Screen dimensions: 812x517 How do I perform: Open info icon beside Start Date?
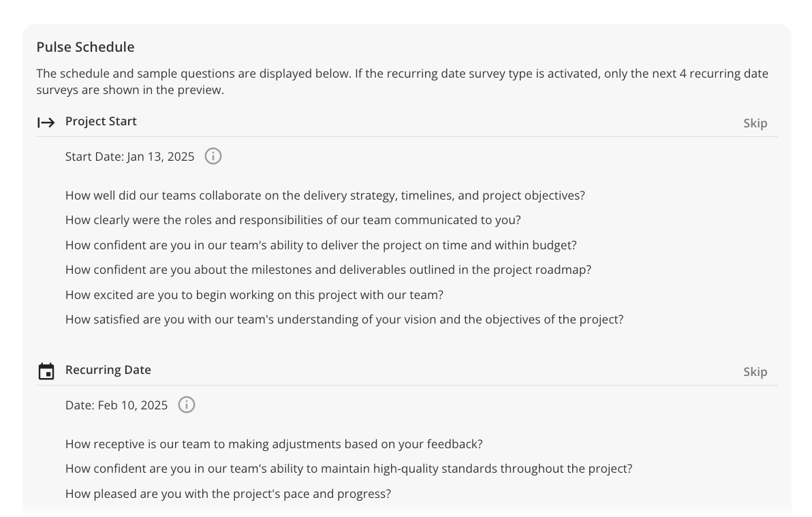click(x=213, y=156)
